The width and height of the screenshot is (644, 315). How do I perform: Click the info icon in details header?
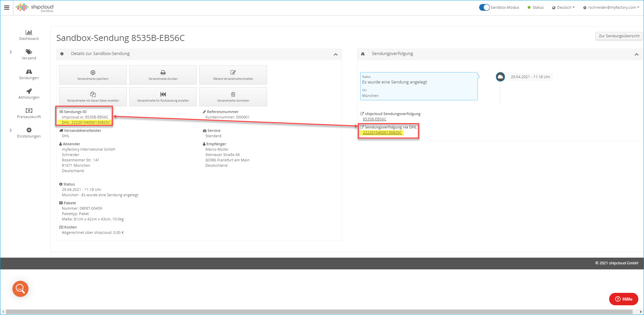(62, 54)
